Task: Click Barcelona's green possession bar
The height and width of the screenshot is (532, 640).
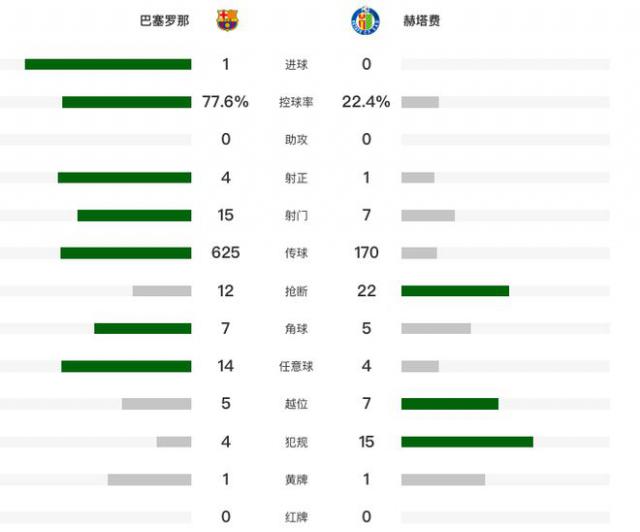Action: coord(126,102)
